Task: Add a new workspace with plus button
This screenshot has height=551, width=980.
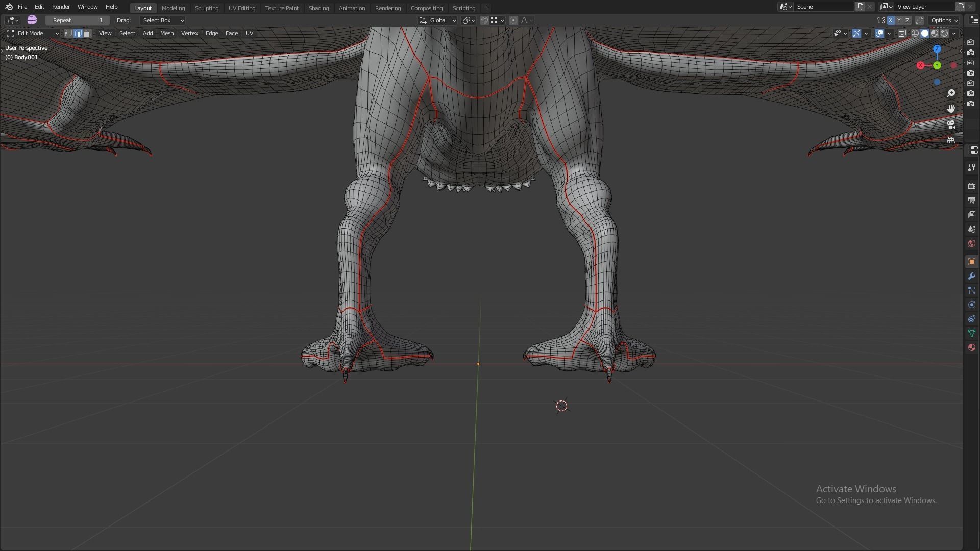Action: point(486,8)
